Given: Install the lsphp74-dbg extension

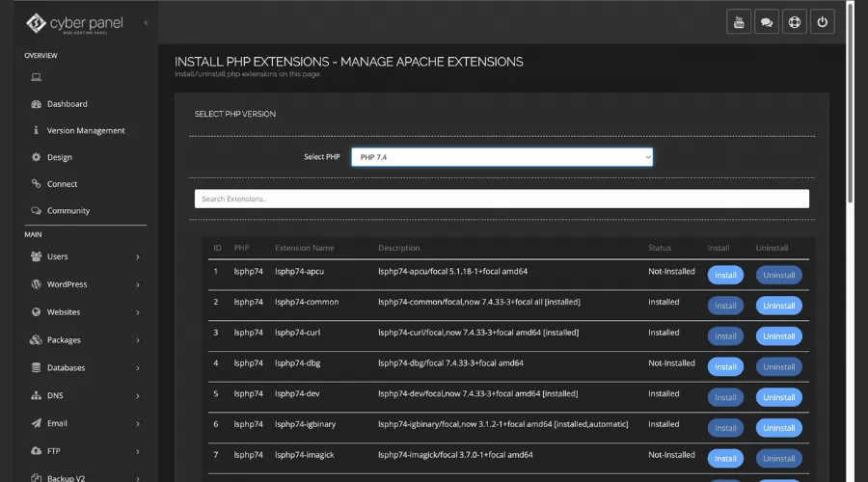Looking at the screenshot, I should click(x=725, y=367).
